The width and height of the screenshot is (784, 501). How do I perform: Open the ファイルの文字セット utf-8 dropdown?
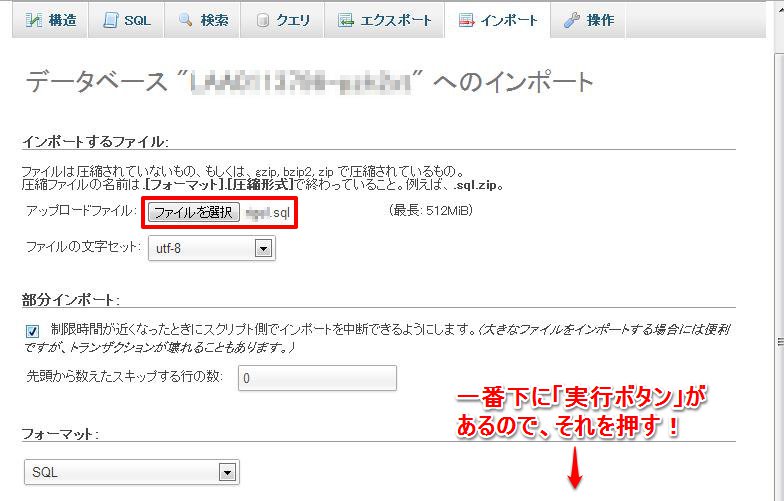coord(212,248)
